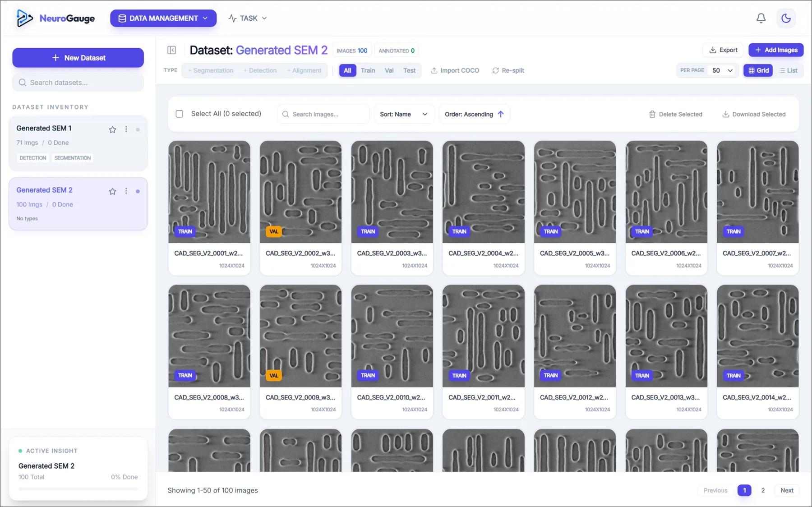Star the Generated SEM 1 dataset
The width and height of the screenshot is (812, 507).
coord(112,130)
